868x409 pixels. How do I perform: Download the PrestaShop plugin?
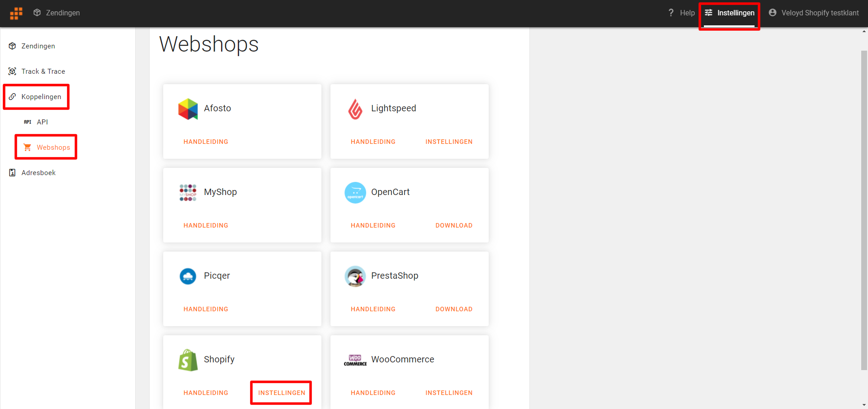(x=454, y=309)
